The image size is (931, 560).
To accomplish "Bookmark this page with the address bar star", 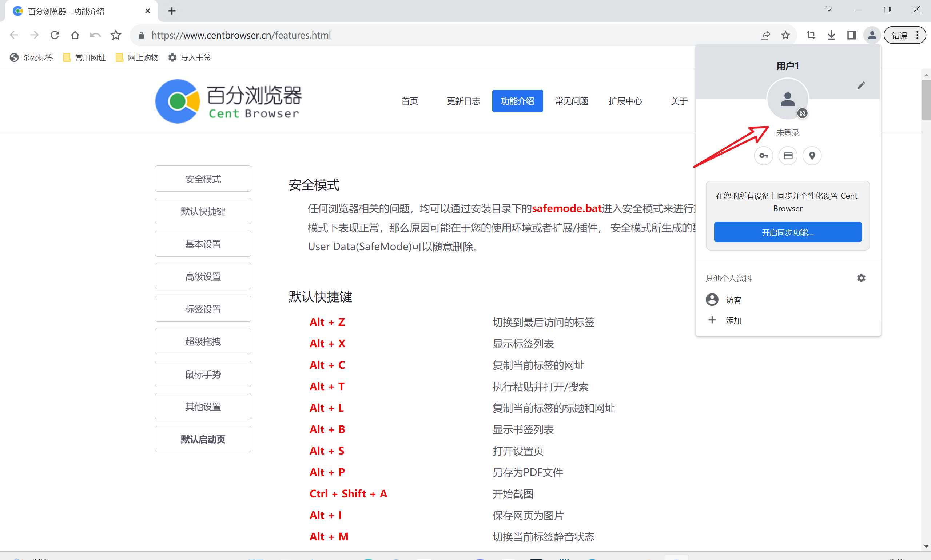I will [x=785, y=36].
